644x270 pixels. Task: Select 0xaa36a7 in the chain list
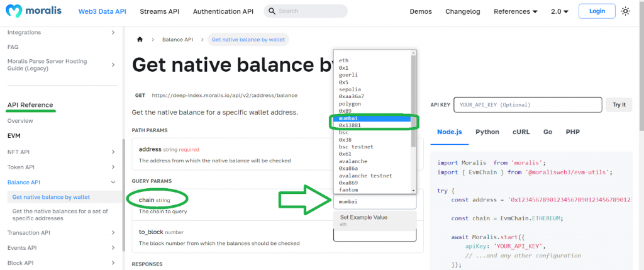point(372,96)
